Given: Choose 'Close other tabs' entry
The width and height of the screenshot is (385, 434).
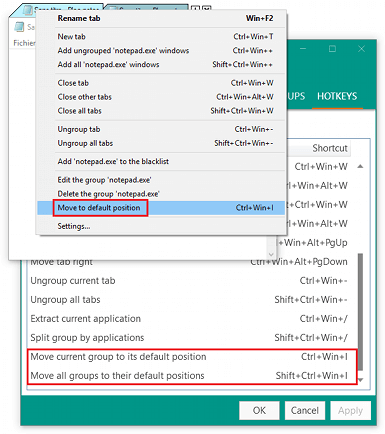Looking at the screenshot, I should [x=161, y=97].
